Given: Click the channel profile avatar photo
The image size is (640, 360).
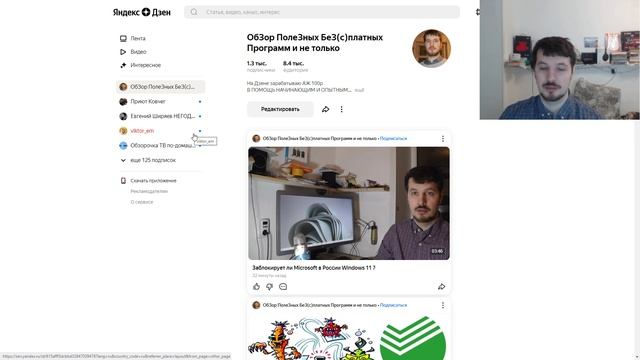Looking at the screenshot, I should (x=431, y=48).
